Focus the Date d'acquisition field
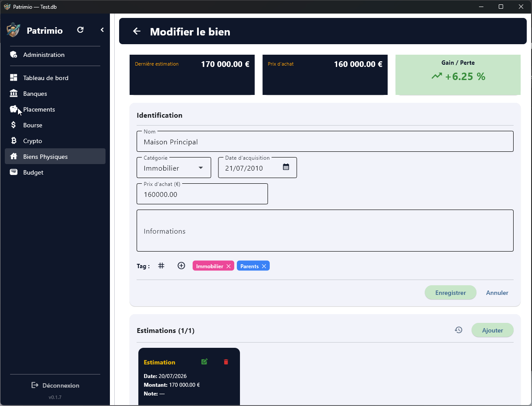Image resolution: width=532 pixels, height=406 pixels. pyautogui.click(x=257, y=168)
